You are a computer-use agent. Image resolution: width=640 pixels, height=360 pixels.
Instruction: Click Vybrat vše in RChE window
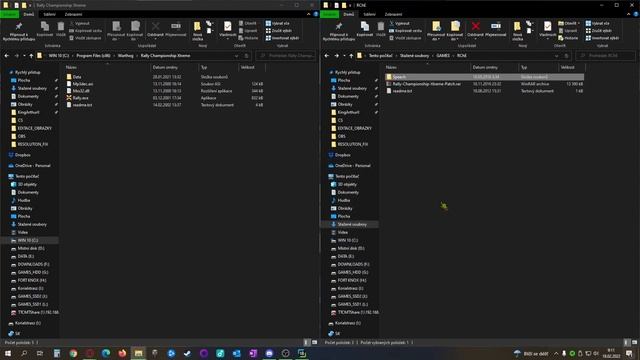pyautogui.click(x=598, y=24)
